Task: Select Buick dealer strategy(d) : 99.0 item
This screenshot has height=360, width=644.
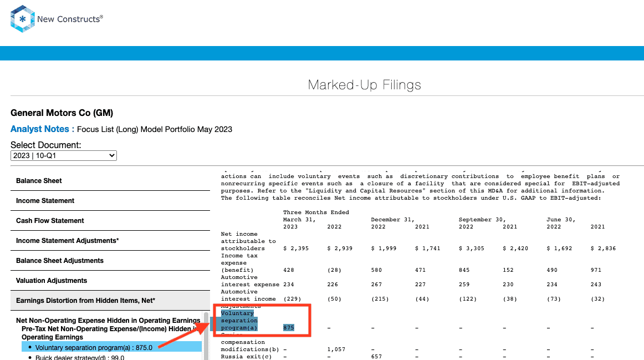Action: [x=80, y=357]
